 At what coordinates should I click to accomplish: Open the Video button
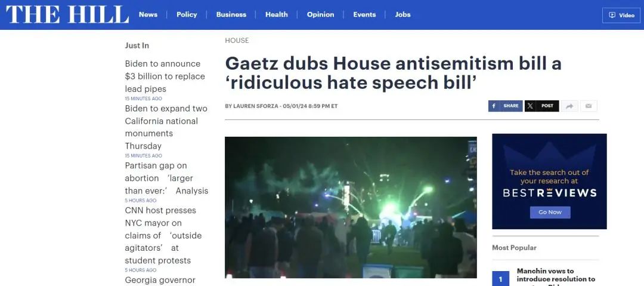(x=621, y=16)
